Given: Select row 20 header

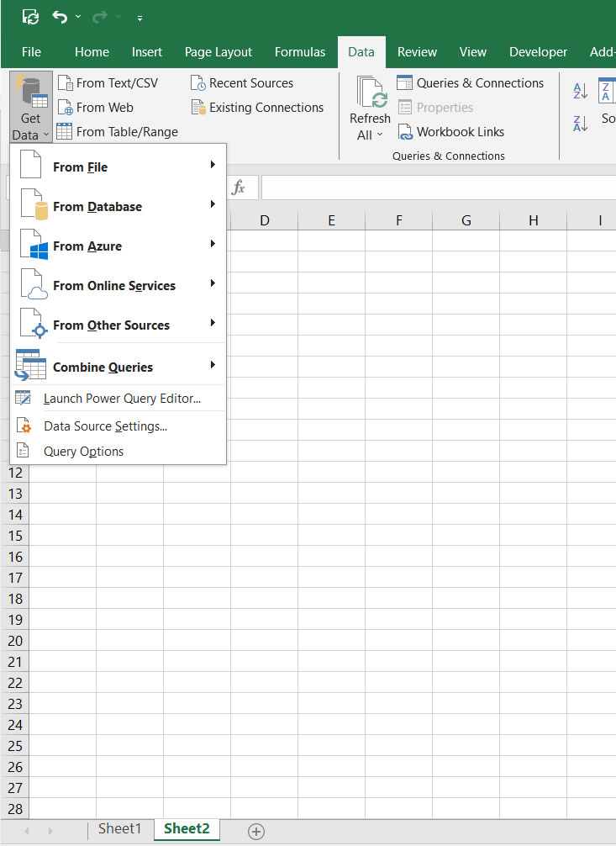Looking at the screenshot, I should (x=15, y=641).
